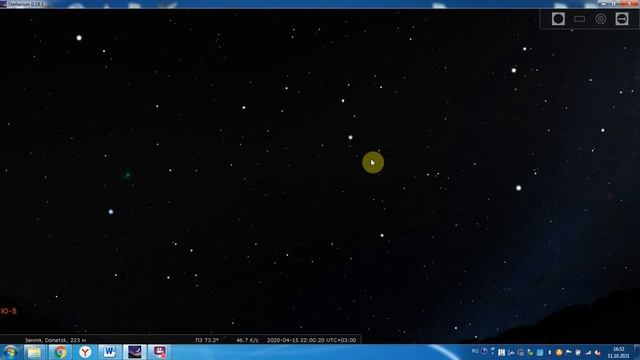The height and width of the screenshot is (360, 640).
Task: Minimize the Stellarium window
Action: point(604,4)
